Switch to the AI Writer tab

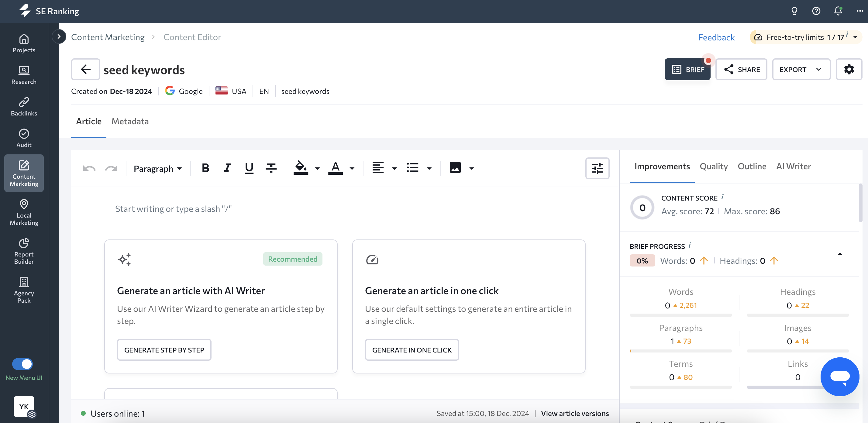[x=793, y=166]
